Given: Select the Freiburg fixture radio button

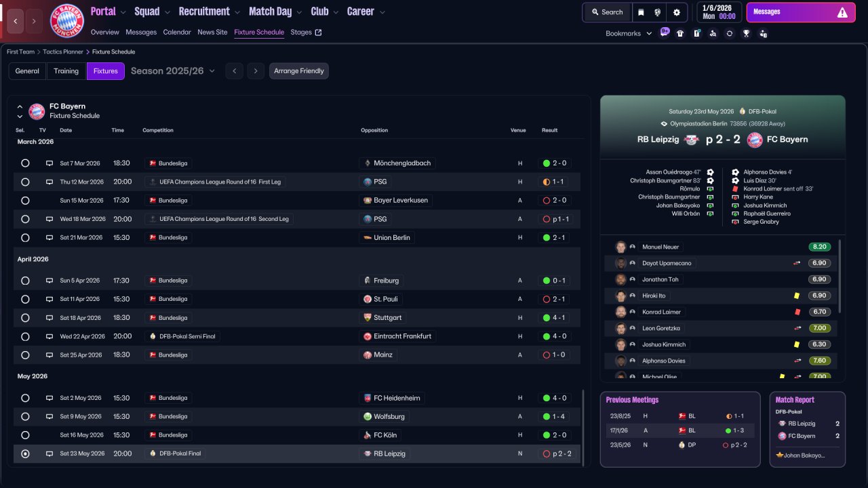Looking at the screenshot, I should click(x=25, y=281).
